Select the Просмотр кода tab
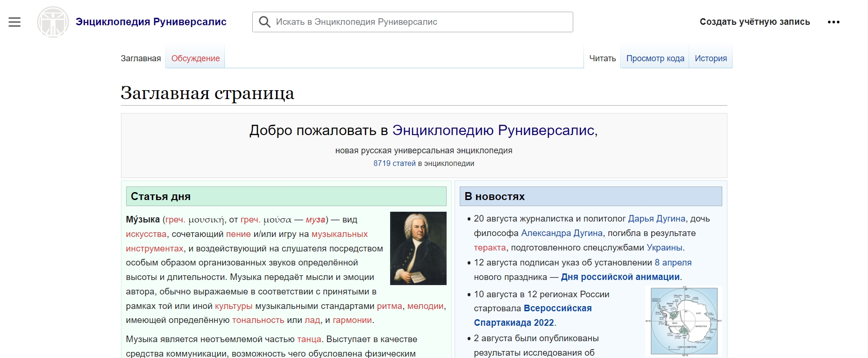The image size is (868, 358). tap(655, 58)
